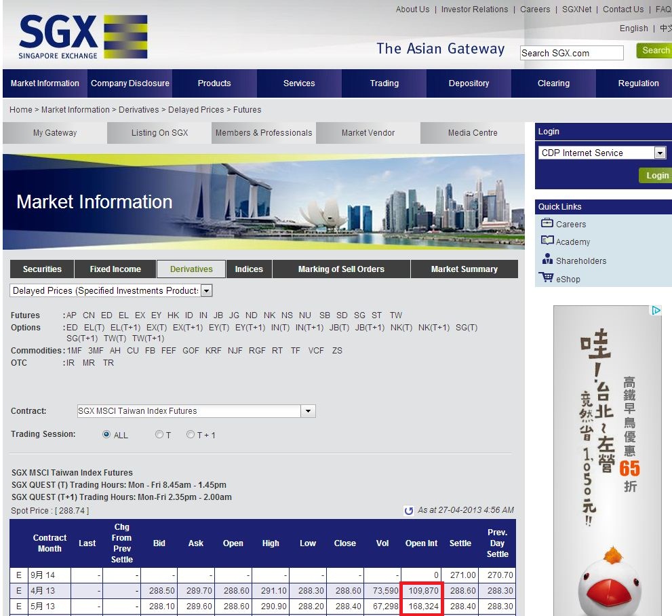Screen dimensions: 672x616
Task: Click the Taipei rail discount advertisement banner
Action: pos(608,461)
